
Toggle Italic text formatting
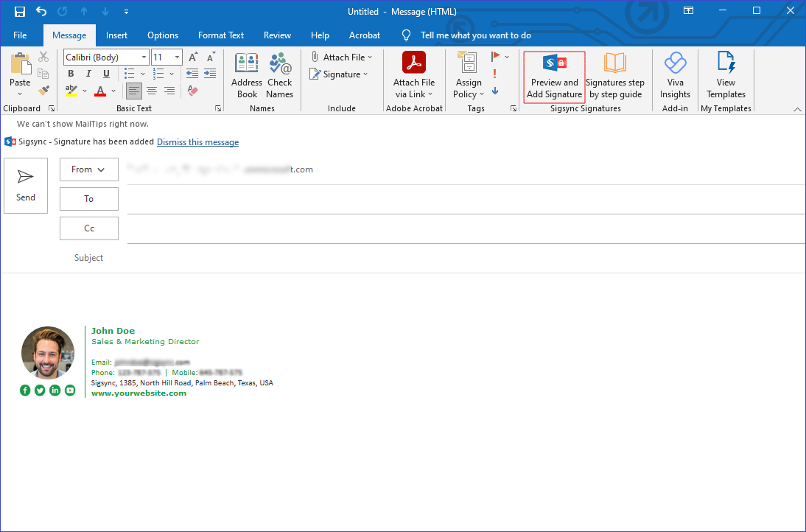tap(88, 74)
